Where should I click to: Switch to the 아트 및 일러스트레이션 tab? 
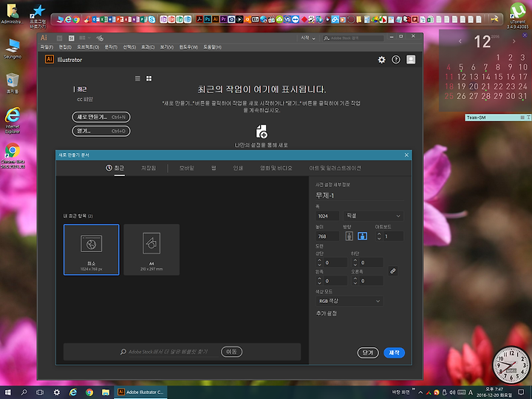tap(335, 168)
